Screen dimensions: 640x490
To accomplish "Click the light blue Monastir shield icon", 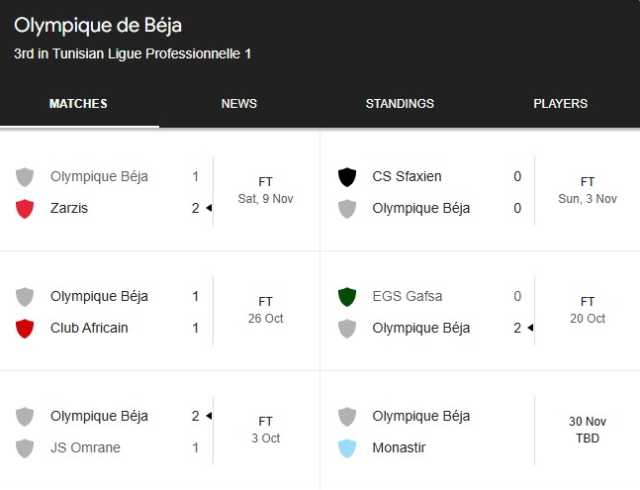I will click(347, 448).
